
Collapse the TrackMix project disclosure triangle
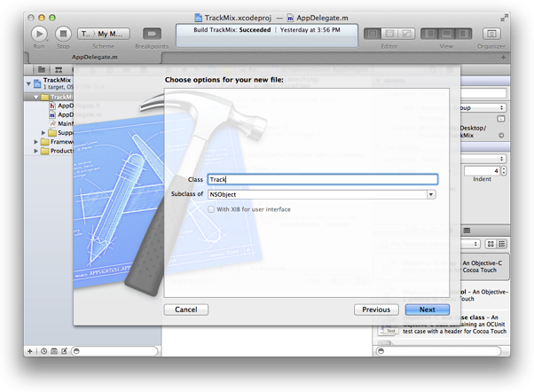28,83
